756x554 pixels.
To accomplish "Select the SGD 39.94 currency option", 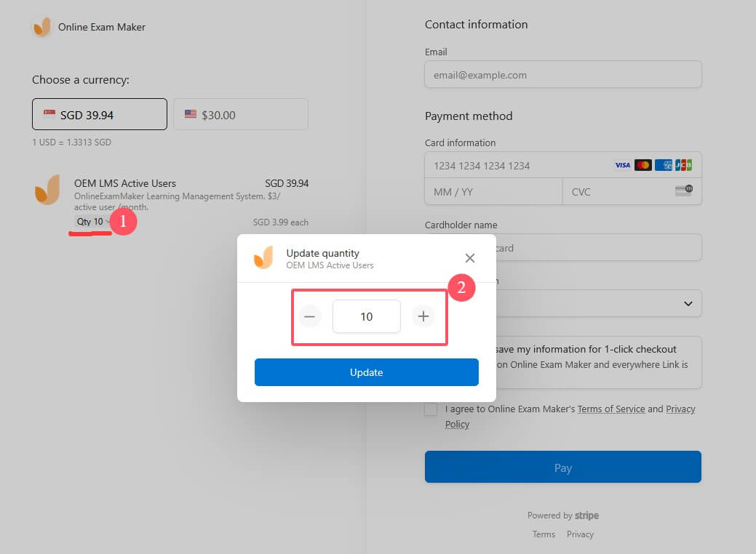I will tap(100, 115).
